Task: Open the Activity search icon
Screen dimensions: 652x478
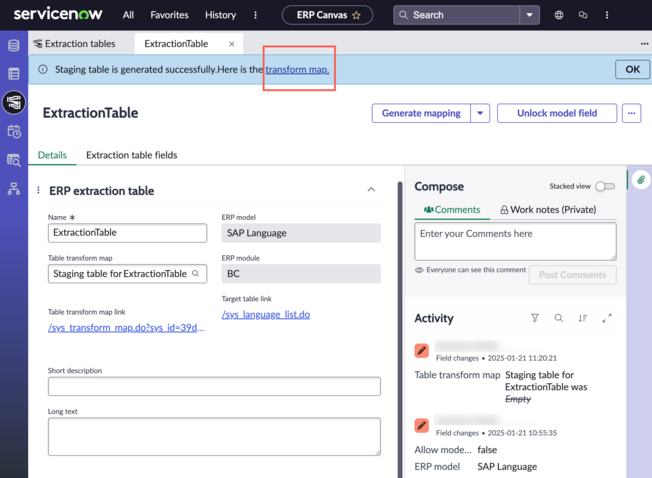Action: point(558,318)
